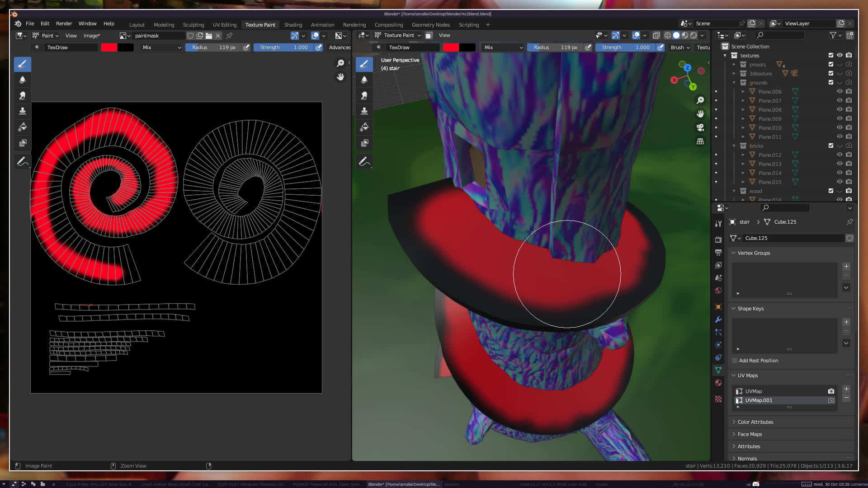Image resolution: width=868 pixels, height=488 pixels.
Task: Open the Brush settings popover
Action: [680, 47]
